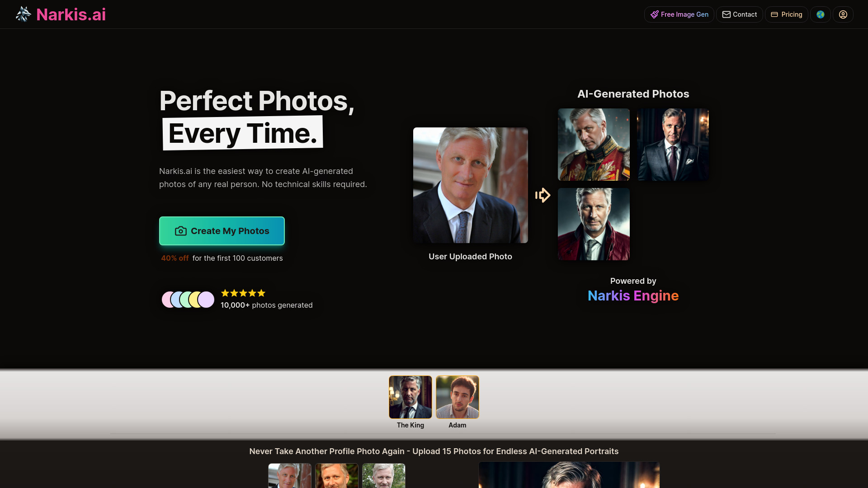Click the Adam persona thumbnail
The image size is (868, 488).
click(457, 397)
